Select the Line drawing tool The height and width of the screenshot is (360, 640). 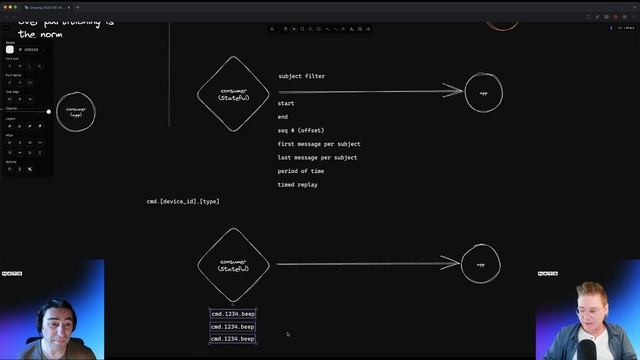(336, 29)
